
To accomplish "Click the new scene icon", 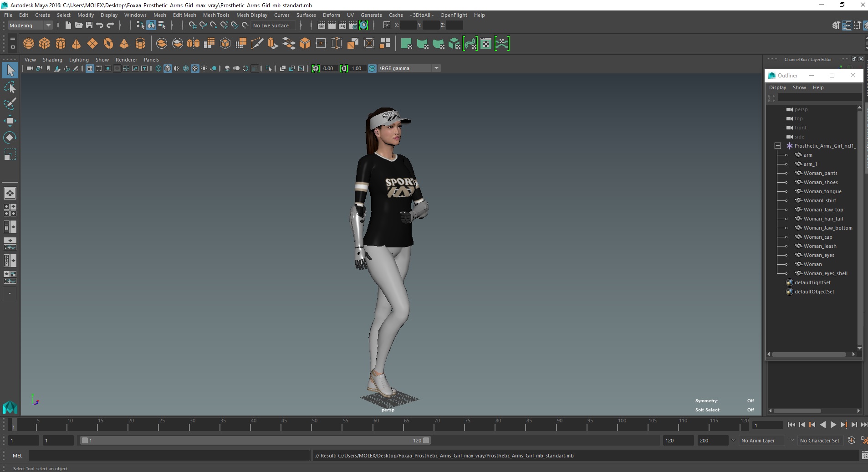I will 68,26.
